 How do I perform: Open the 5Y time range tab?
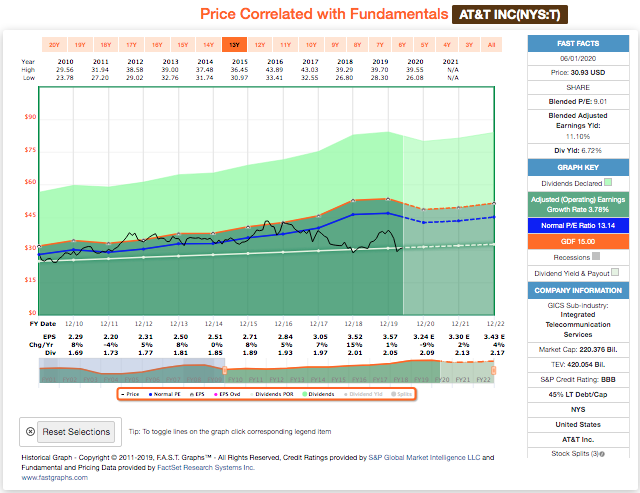(425, 45)
